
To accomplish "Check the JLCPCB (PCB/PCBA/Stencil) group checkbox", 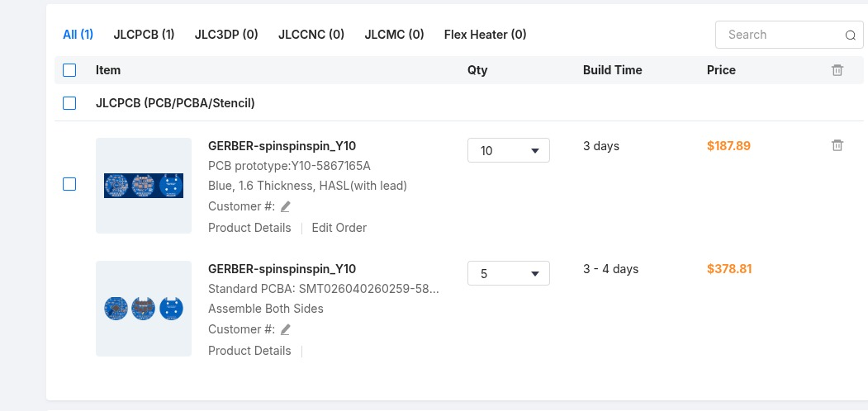I will point(69,103).
